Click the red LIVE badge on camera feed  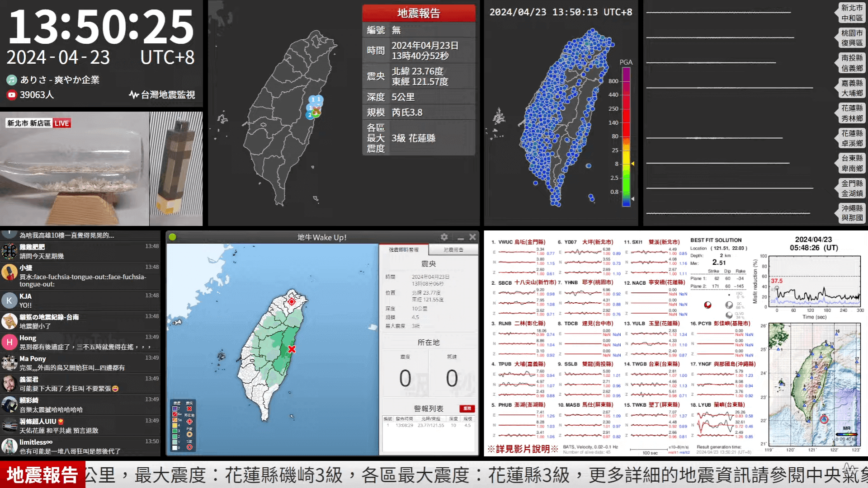click(61, 123)
